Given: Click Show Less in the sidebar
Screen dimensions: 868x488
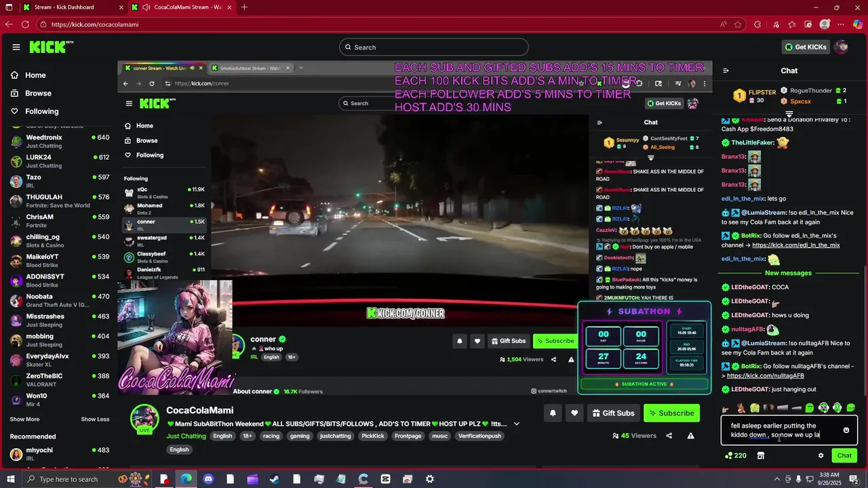Looking at the screenshot, I should [x=95, y=420].
